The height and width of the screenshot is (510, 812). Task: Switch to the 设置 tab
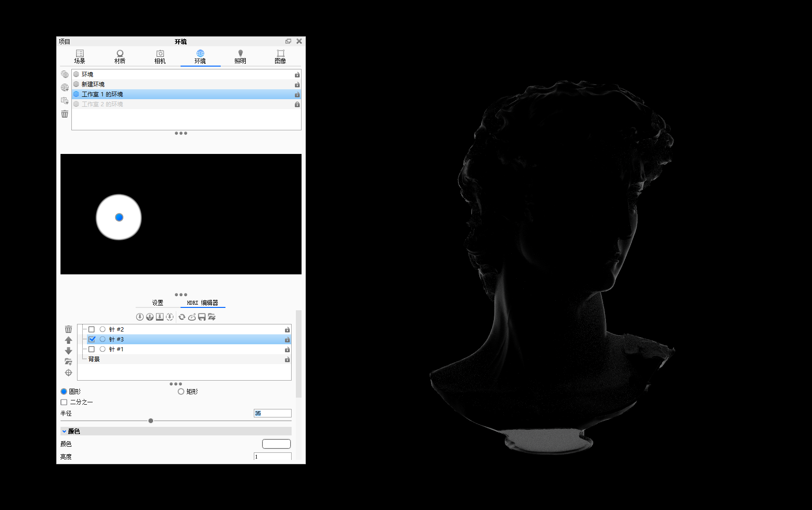(158, 302)
